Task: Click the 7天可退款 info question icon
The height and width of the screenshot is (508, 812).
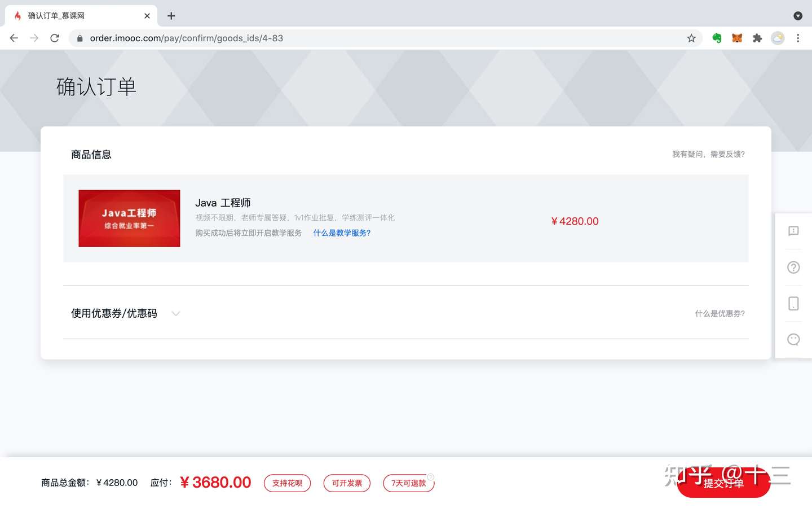Action: tap(431, 476)
